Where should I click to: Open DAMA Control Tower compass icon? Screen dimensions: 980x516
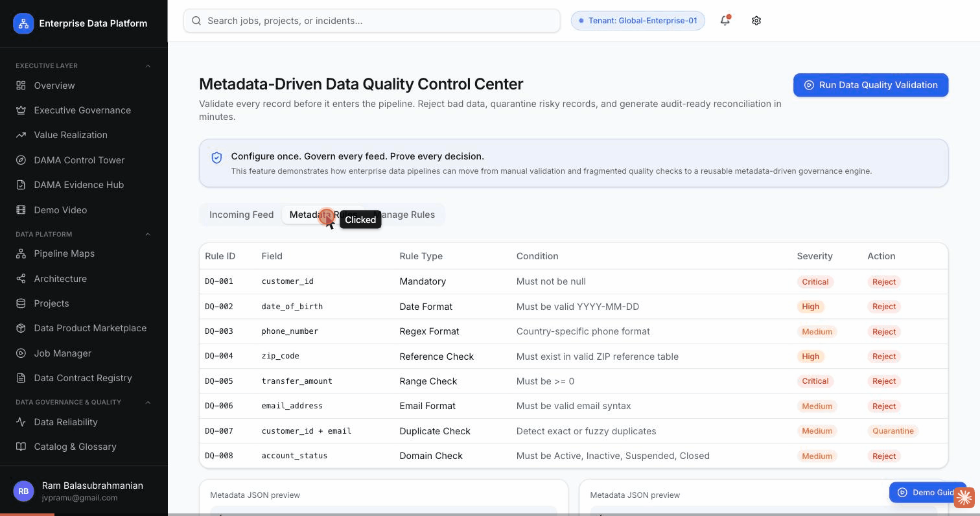tap(21, 160)
